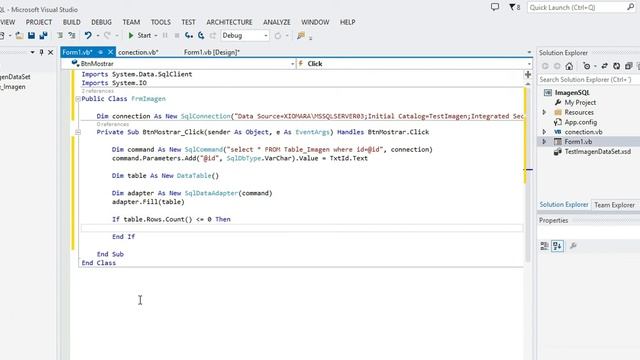This screenshot has width=640, height=360.
Task: Open the ANALYZE menu
Action: [x=276, y=22]
